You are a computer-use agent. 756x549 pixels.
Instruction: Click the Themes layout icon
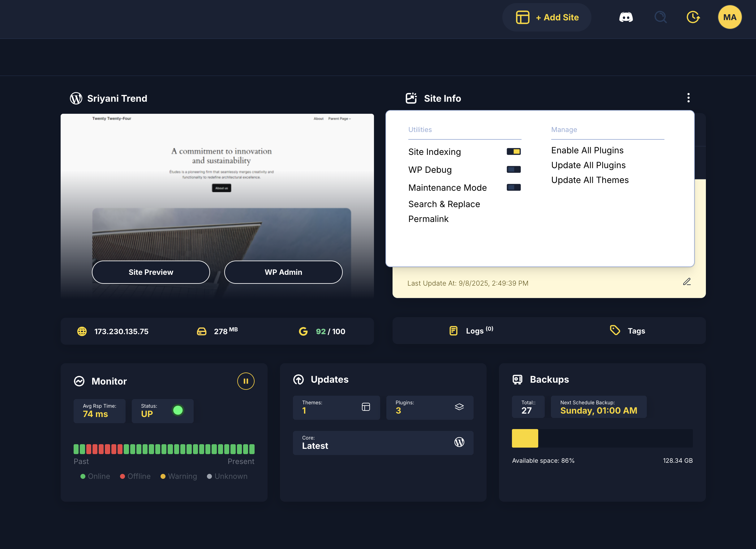point(366,407)
